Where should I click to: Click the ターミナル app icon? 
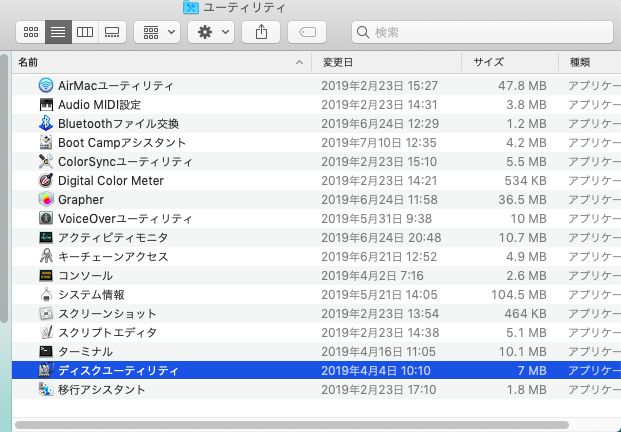tap(46, 352)
